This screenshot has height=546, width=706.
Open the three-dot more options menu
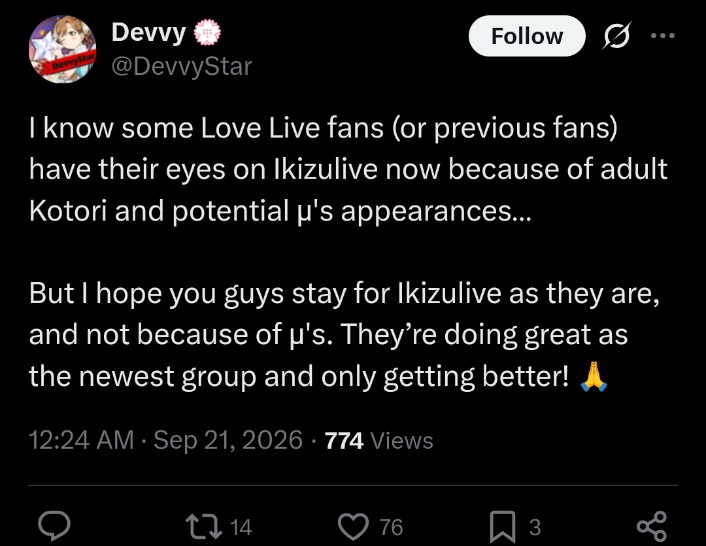pos(662,36)
